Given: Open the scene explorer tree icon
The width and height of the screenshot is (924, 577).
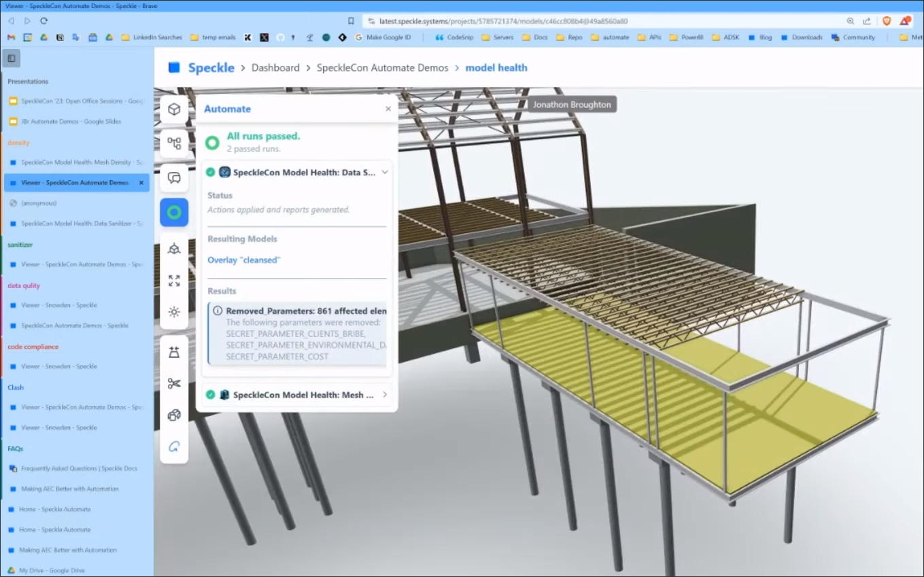Looking at the screenshot, I should click(174, 143).
